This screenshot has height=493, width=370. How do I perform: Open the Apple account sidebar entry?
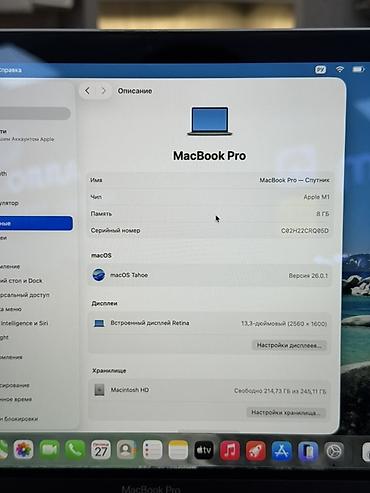click(x=28, y=135)
